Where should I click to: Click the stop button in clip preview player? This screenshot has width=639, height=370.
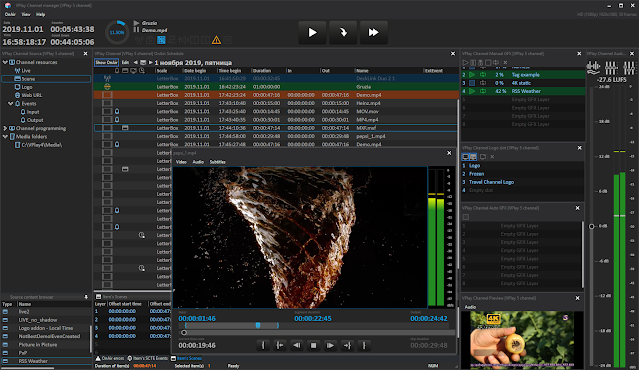313,346
